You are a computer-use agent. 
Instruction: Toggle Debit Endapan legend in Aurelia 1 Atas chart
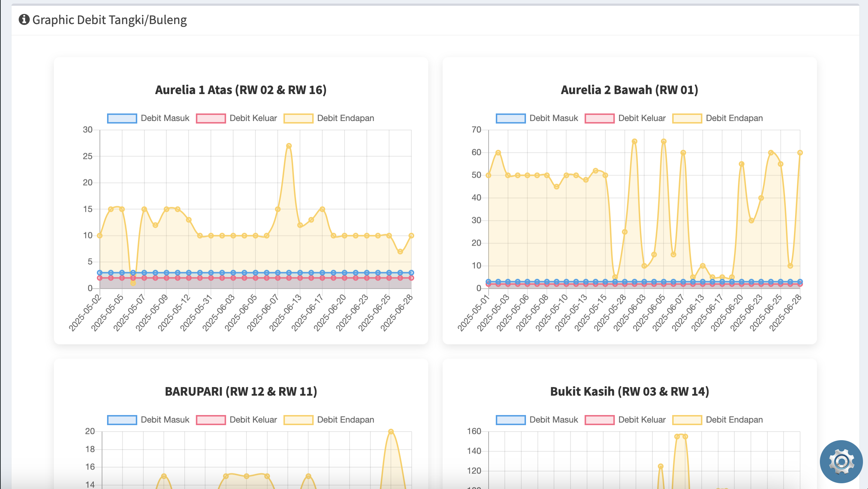click(329, 118)
